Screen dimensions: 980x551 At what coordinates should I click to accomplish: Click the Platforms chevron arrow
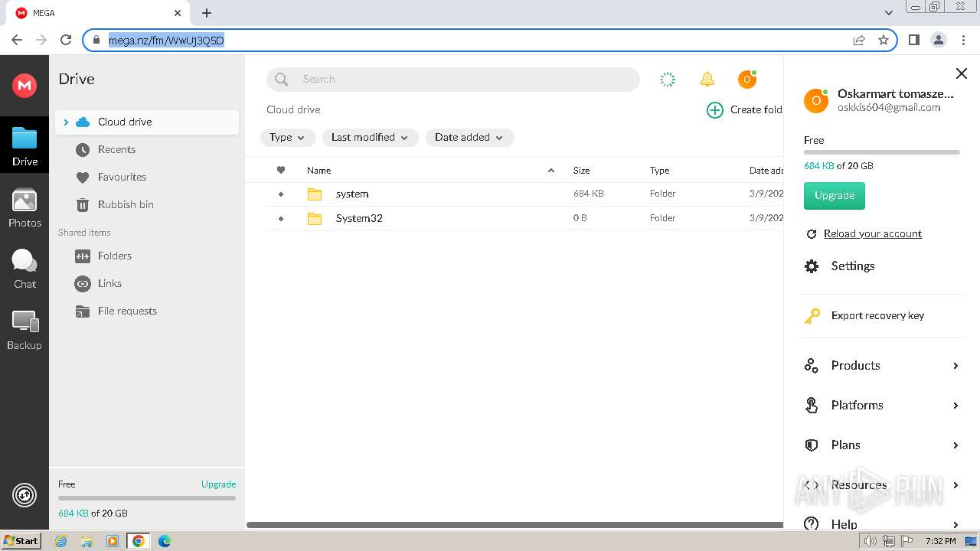click(x=955, y=406)
